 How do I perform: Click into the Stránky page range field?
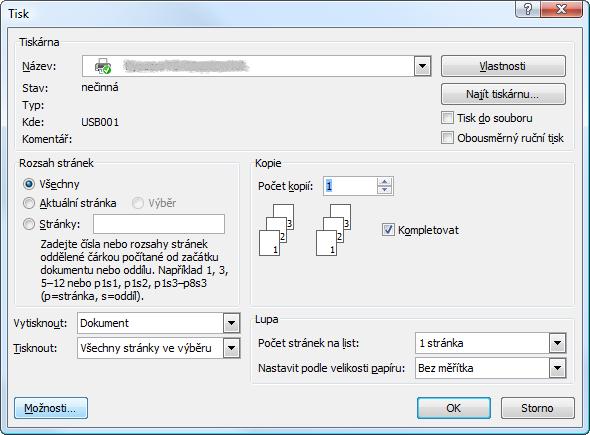(x=159, y=224)
